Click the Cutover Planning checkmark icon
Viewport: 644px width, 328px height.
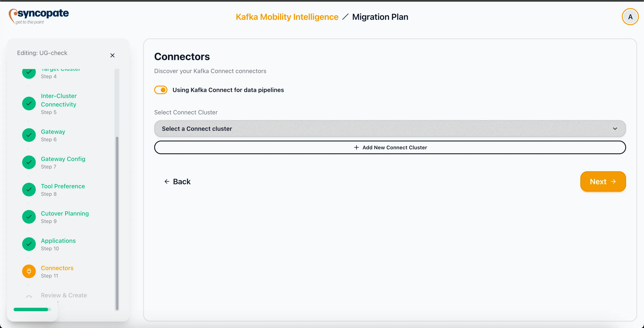pos(29,217)
